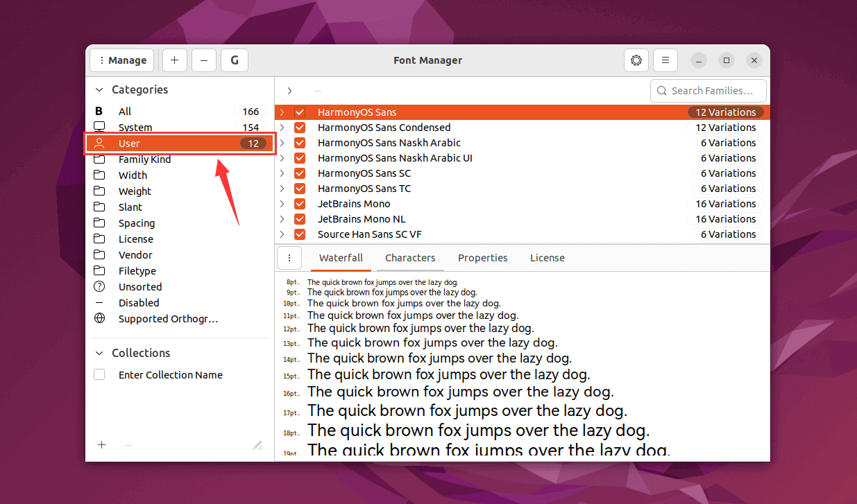Click 16 Variations on JetBrains Mono
857x504 pixels.
click(726, 204)
